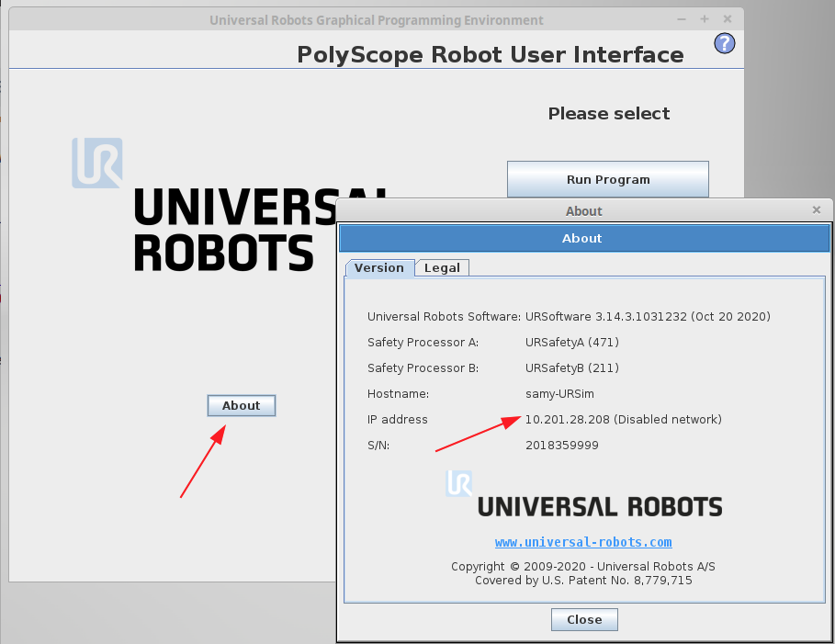Switch to the Legal tab

point(442,267)
